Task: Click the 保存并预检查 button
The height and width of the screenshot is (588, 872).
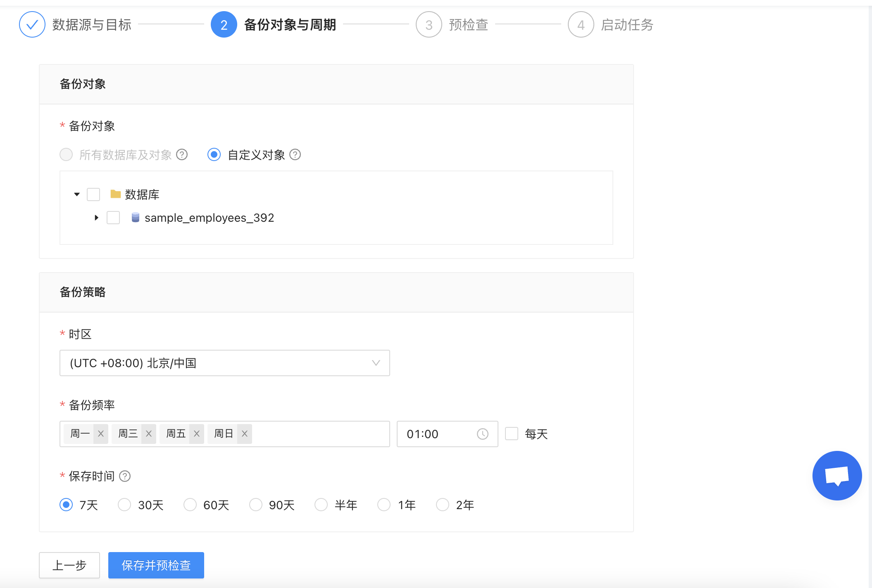Action: [156, 565]
